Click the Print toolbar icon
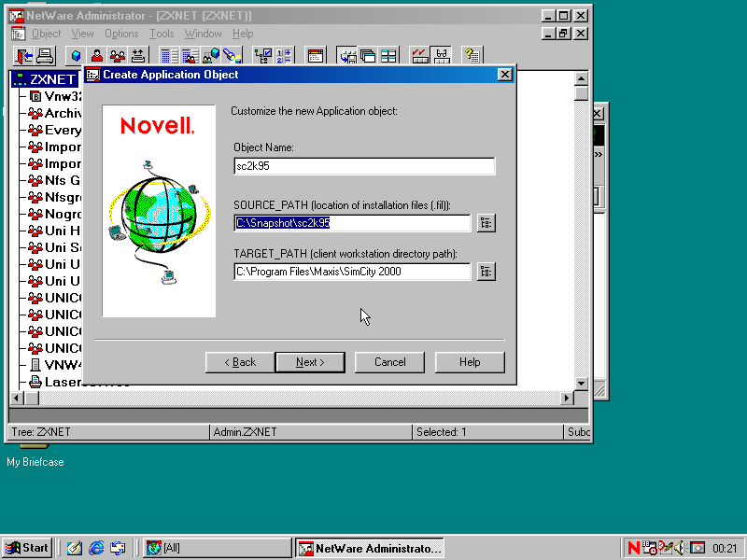 pos(45,56)
